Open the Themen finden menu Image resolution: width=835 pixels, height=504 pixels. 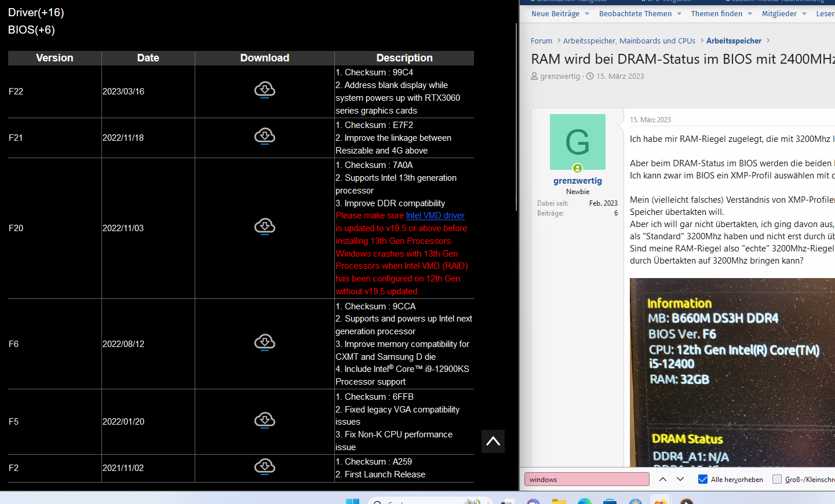(x=716, y=14)
